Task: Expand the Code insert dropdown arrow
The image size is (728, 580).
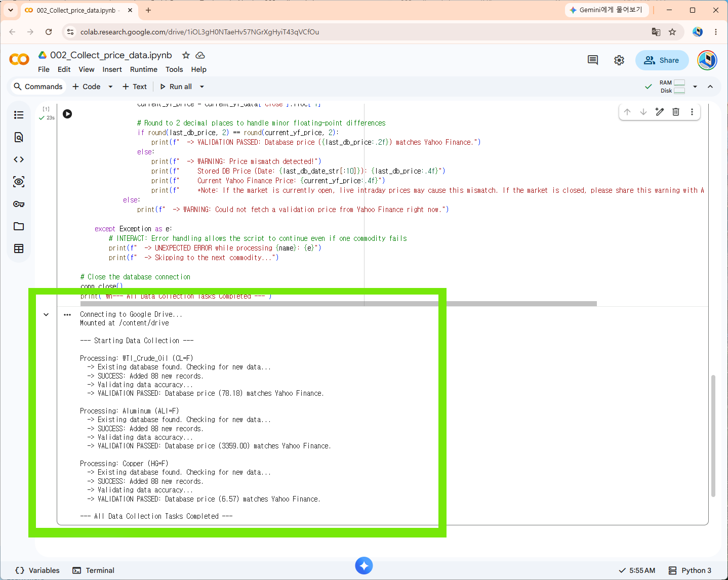Action: pos(110,87)
